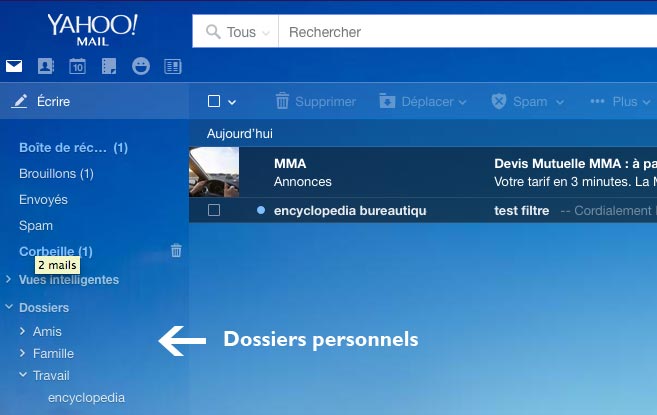Click the Supprimer delete button
Image resolution: width=657 pixels, height=415 pixels.
click(315, 101)
